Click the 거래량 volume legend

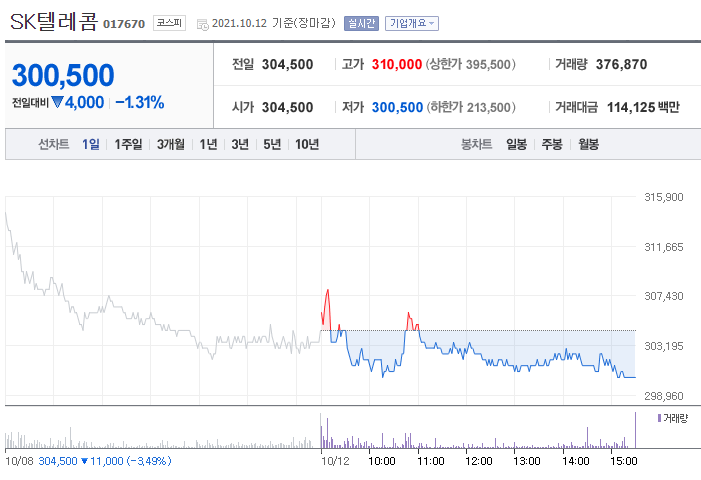[x=673, y=418]
